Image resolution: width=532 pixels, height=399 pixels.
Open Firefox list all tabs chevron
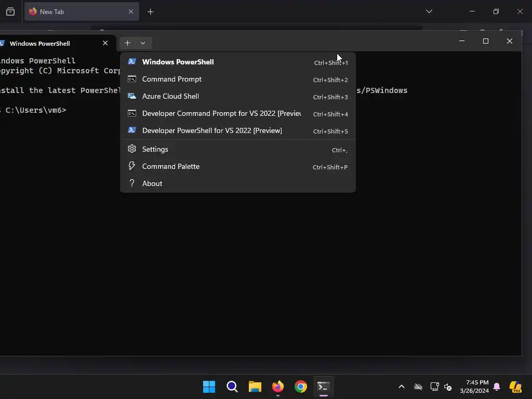click(429, 11)
